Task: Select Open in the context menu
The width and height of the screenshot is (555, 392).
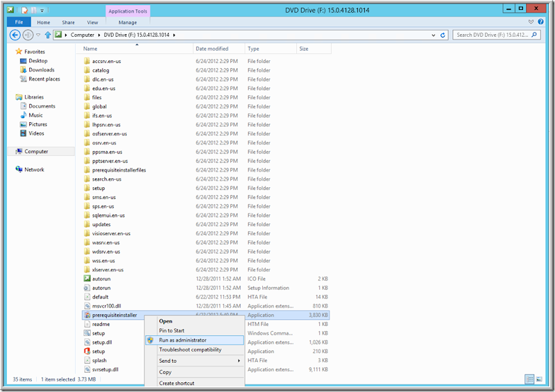Action: (x=166, y=321)
